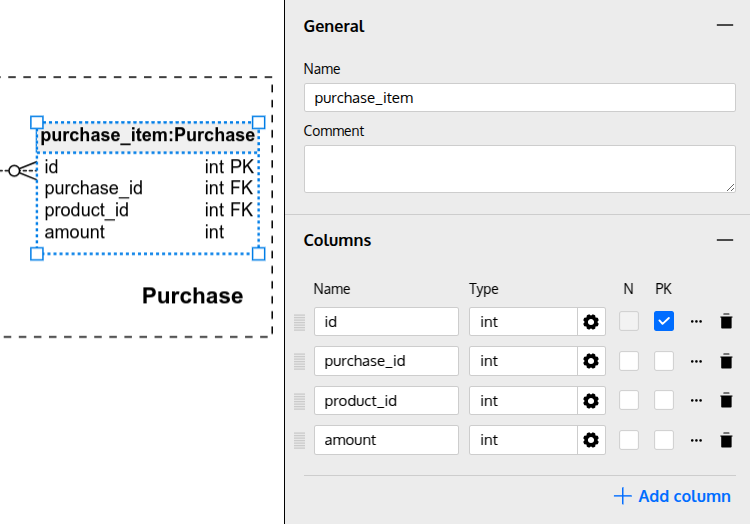Select purchase_item table header in diagram
750x524 pixels.
pos(147,135)
